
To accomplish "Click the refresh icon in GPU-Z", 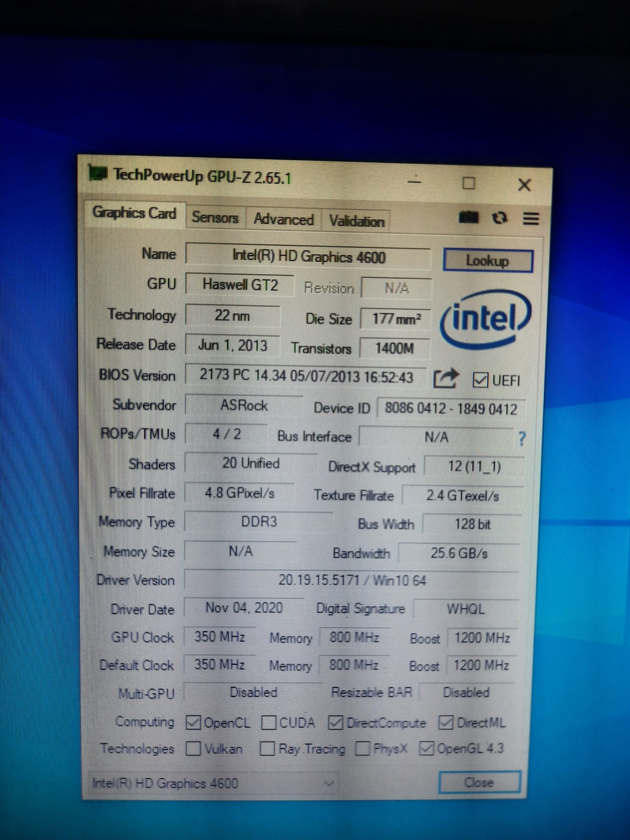I will click(499, 218).
